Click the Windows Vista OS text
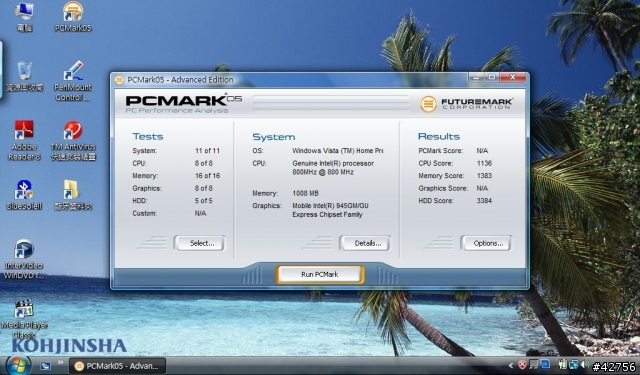 coord(338,151)
